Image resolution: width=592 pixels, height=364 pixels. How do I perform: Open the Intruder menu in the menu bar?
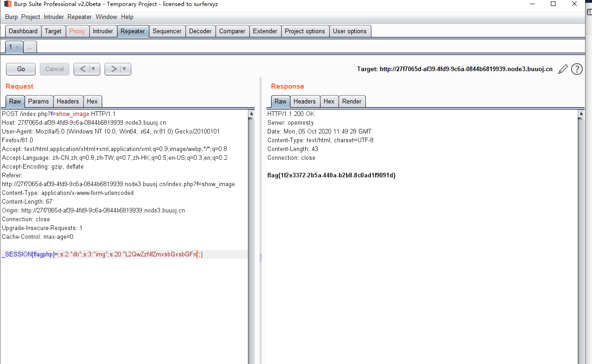pyautogui.click(x=54, y=17)
